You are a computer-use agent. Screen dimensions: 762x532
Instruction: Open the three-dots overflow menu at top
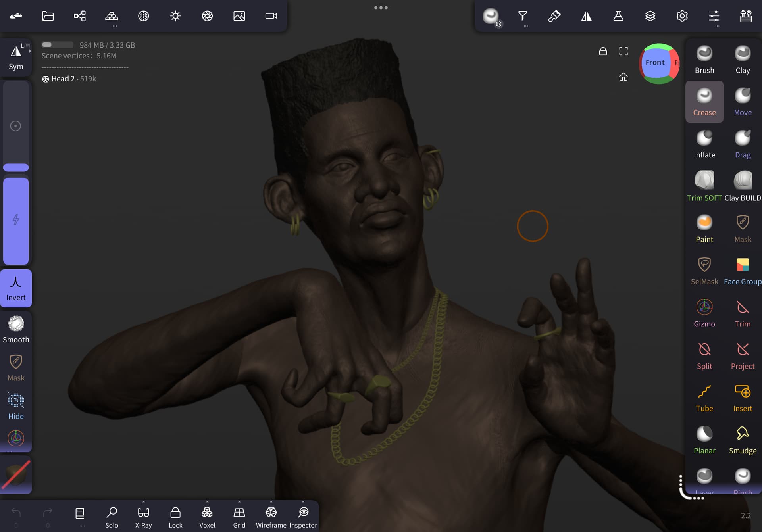coord(381,8)
